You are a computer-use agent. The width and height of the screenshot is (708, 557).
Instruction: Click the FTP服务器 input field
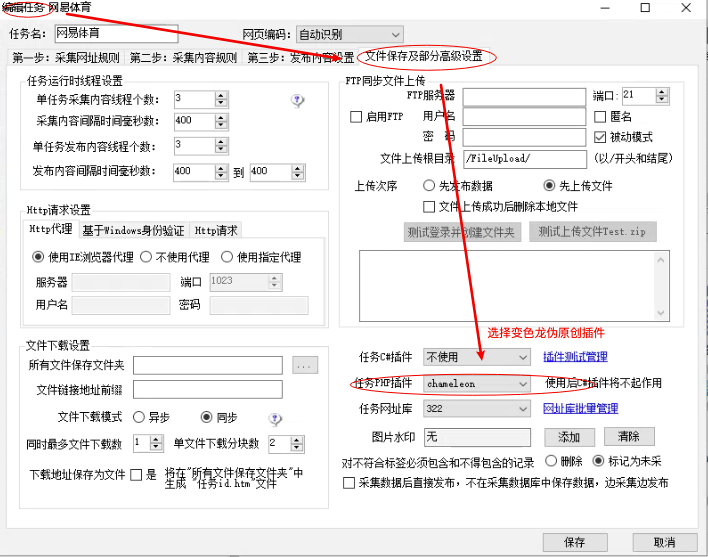tap(524, 97)
